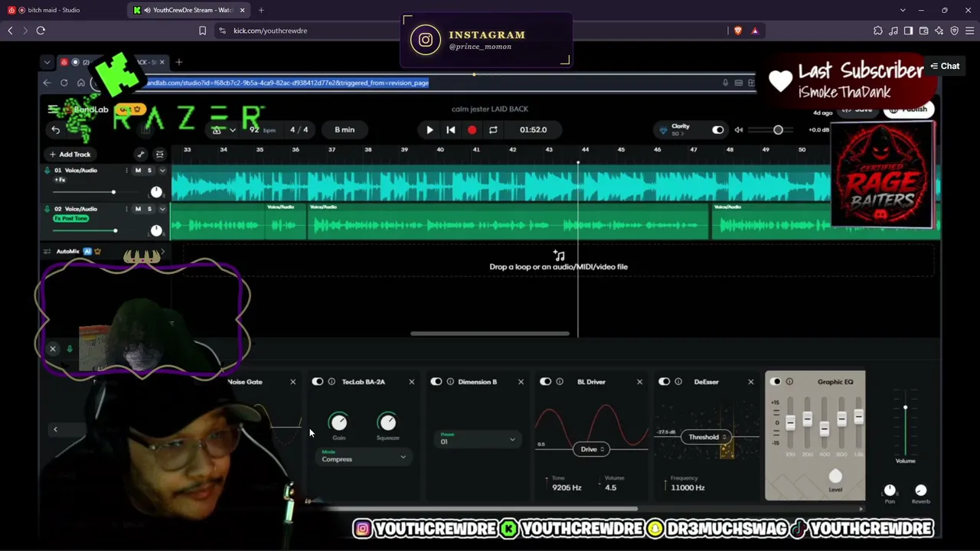
Task: Toggle the track height view icon
Action: pos(159,155)
